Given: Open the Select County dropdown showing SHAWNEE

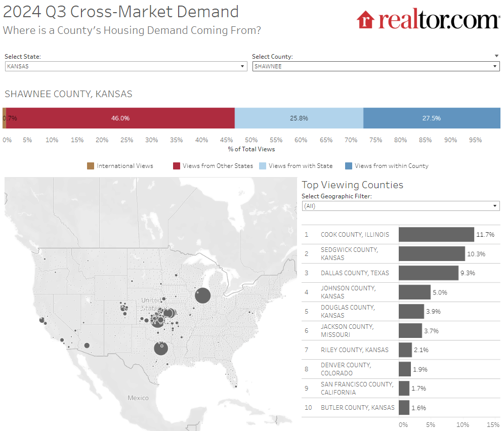Looking at the screenshot, I should pyautogui.click(x=376, y=66).
